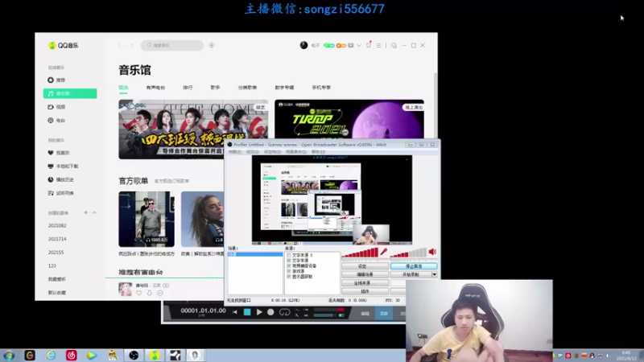644x362 pixels.
Task: Open playlist 2021714
Action: (x=57, y=239)
